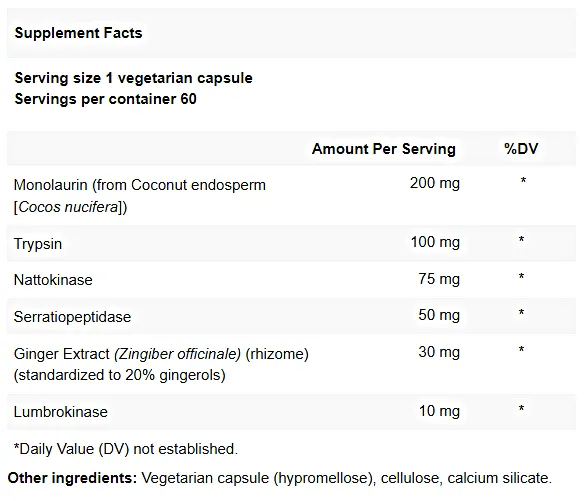Click the 200 mg amount for Monolaurin
The image size is (586, 501).
tap(435, 183)
